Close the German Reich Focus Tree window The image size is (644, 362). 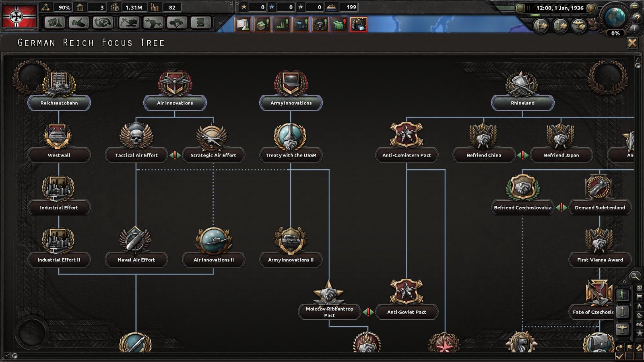point(632,43)
